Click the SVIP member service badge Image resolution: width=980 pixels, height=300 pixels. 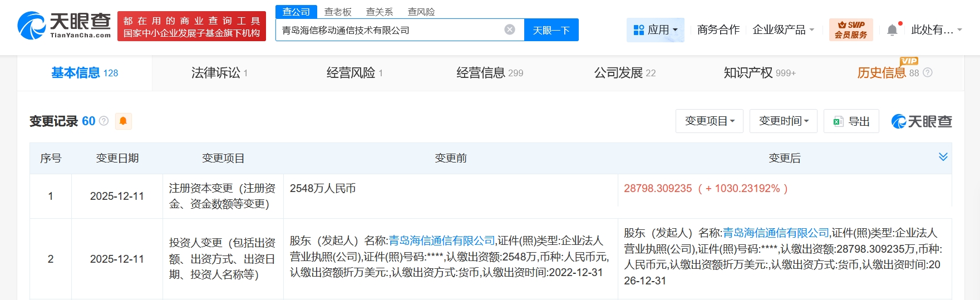pyautogui.click(x=850, y=29)
